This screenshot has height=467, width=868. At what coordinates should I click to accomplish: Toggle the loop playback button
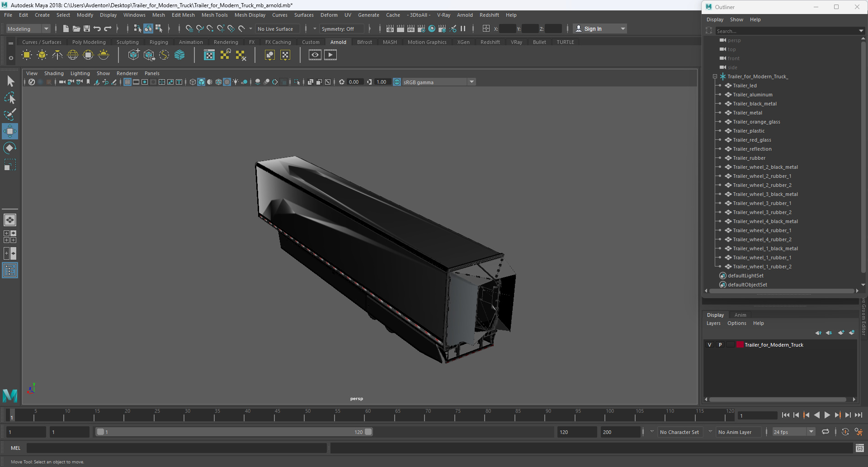(x=826, y=432)
